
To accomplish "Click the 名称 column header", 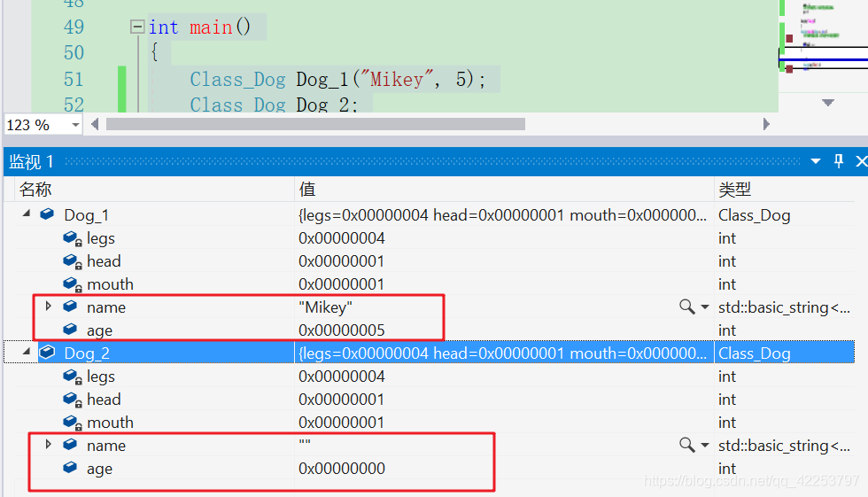I will [35, 190].
